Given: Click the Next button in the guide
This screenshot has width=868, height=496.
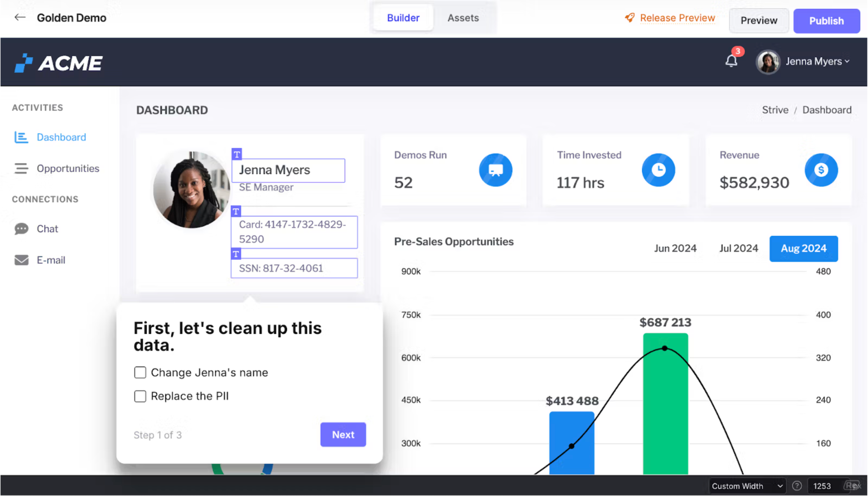Looking at the screenshot, I should coord(343,434).
